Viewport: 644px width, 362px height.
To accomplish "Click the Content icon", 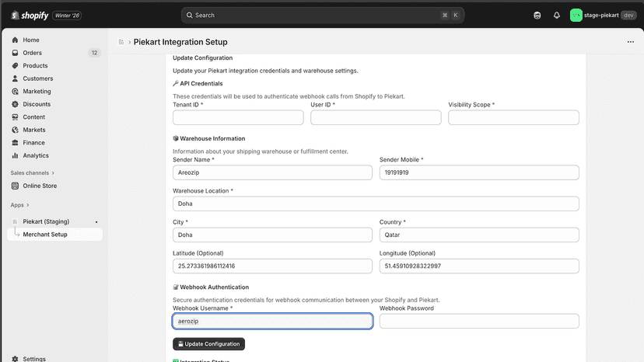I will [16, 117].
